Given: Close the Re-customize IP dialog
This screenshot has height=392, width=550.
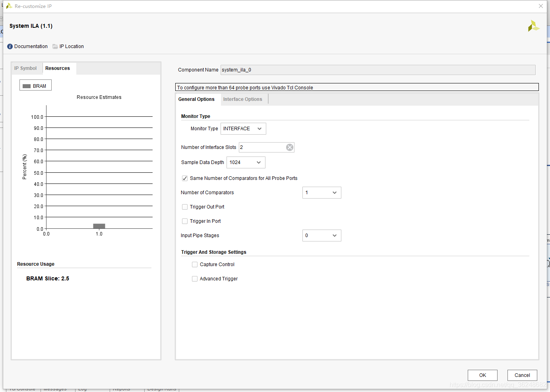Looking at the screenshot, I should click(541, 6).
